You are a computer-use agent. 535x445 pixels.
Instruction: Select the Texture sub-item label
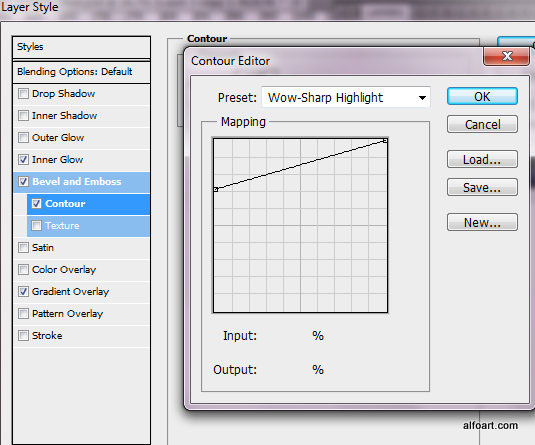pyautogui.click(x=62, y=226)
